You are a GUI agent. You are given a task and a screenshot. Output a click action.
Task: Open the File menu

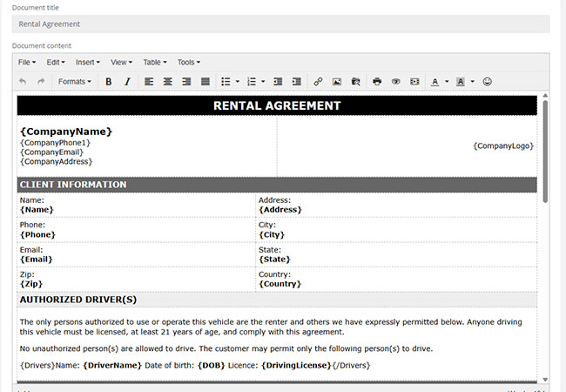tap(27, 62)
